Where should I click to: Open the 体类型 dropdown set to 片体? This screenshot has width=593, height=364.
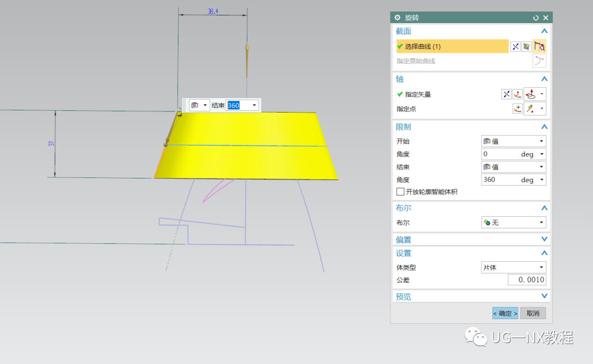tap(513, 267)
